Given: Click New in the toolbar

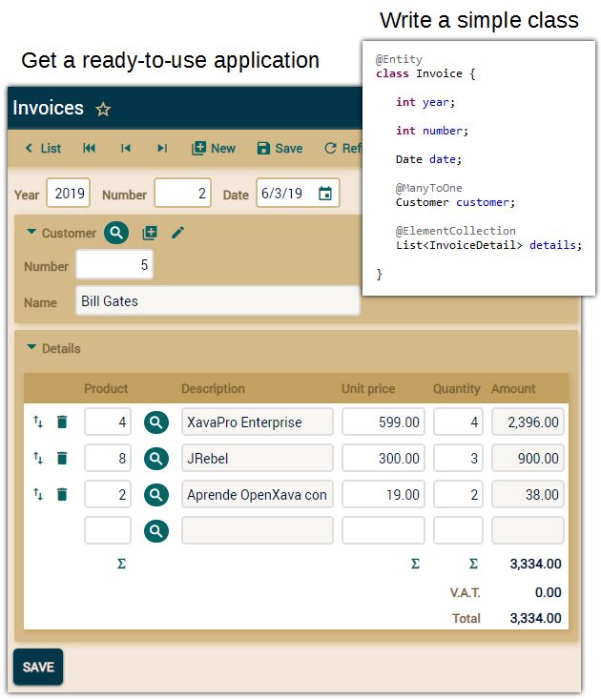Looking at the screenshot, I should 214,148.
